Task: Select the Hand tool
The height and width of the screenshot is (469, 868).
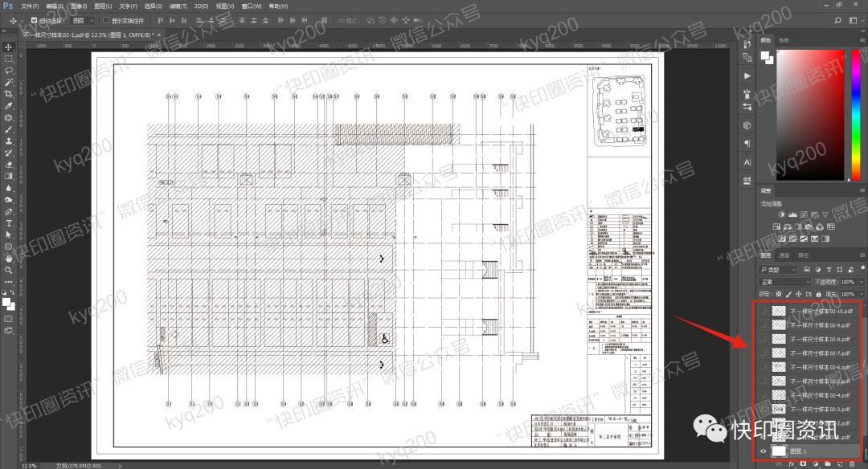Action: click(8, 259)
